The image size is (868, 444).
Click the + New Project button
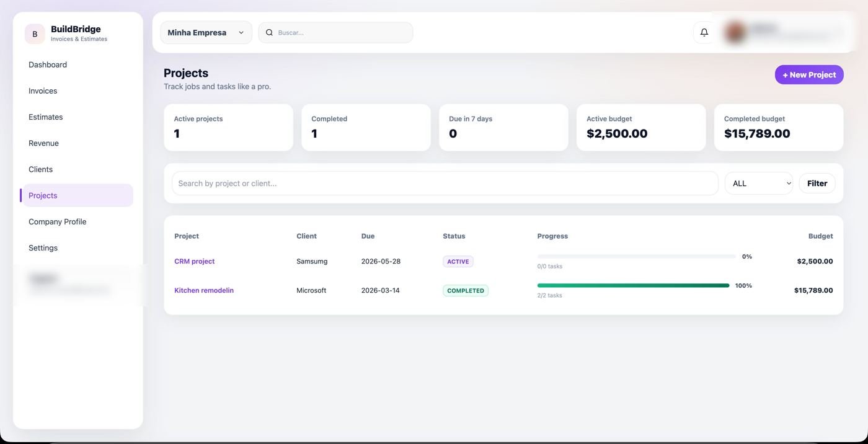pyautogui.click(x=809, y=74)
